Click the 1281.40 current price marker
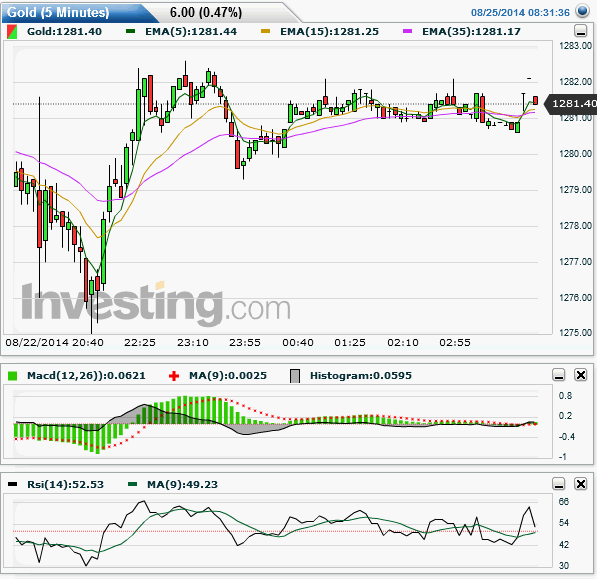Screen dimensions: 597x579 pos(571,104)
